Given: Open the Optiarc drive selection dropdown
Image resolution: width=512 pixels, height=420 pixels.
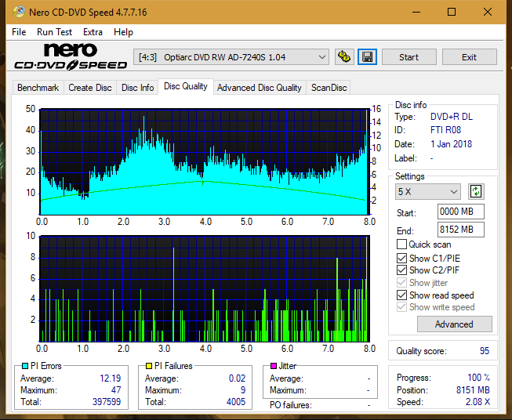Looking at the screenshot, I should pyautogui.click(x=231, y=57).
